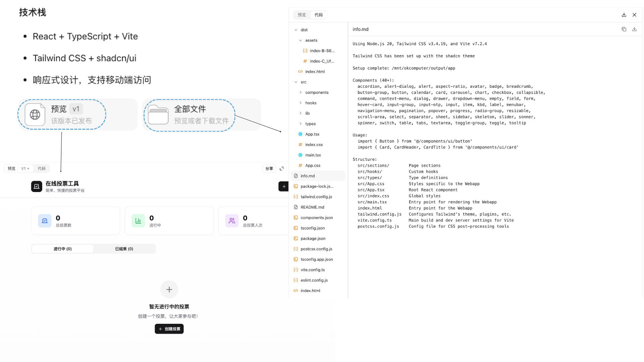Screen dimensions: 644x362
Task: Open the V1 version dropdown
Action: point(25,169)
